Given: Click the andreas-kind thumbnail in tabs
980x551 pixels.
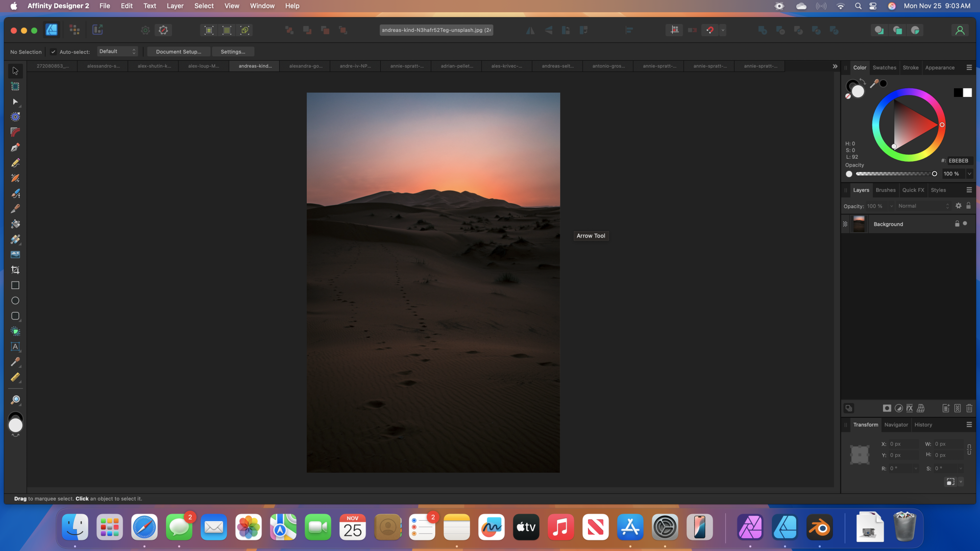Looking at the screenshot, I should tap(254, 66).
